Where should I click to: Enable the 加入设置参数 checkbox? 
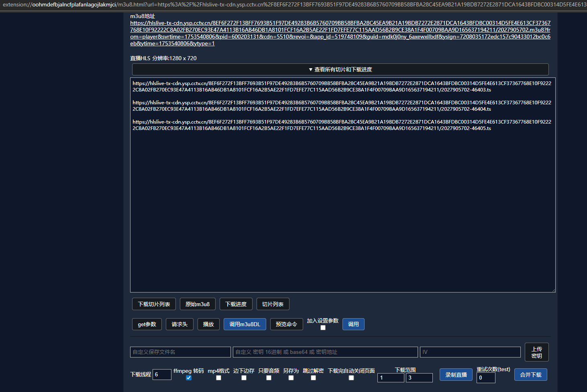[323, 328]
